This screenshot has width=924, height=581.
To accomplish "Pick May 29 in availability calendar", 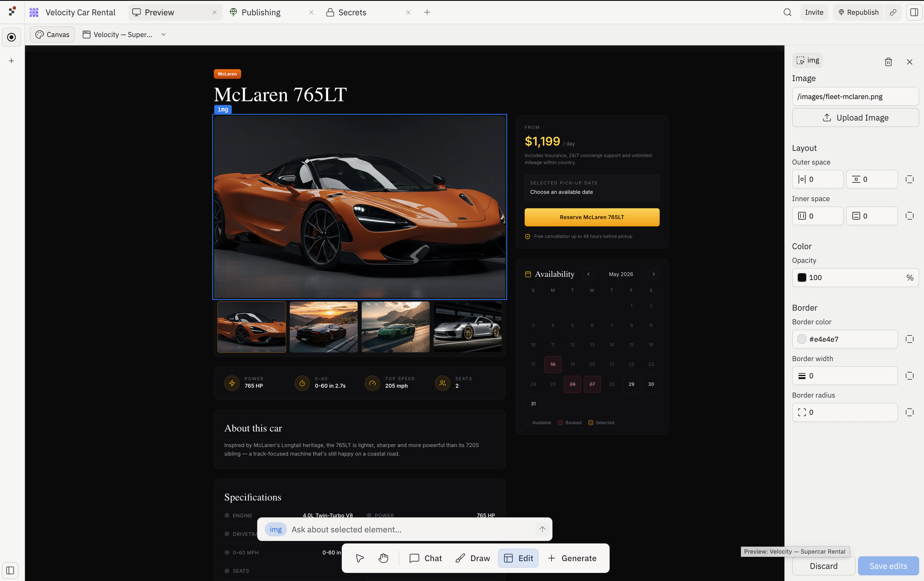I will [631, 384].
